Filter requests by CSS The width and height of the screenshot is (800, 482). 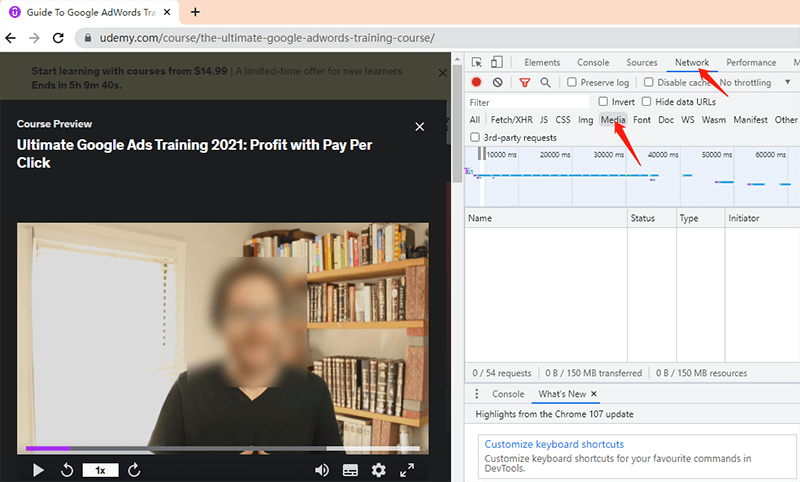tap(563, 120)
